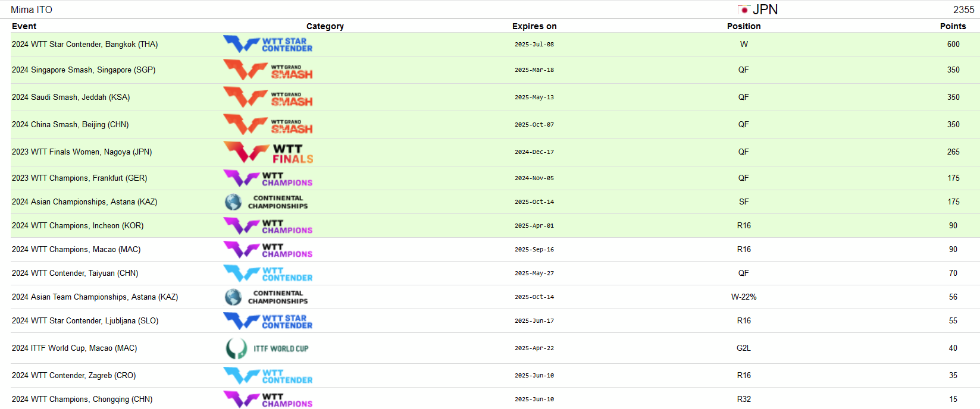
Task: Click the total points 2355
Action: [964, 10]
